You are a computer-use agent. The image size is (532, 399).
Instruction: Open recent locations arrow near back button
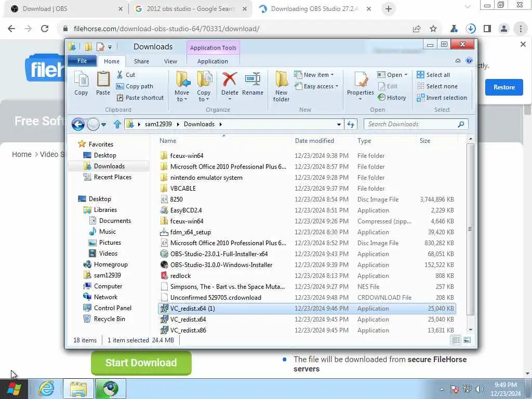point(104,125)
